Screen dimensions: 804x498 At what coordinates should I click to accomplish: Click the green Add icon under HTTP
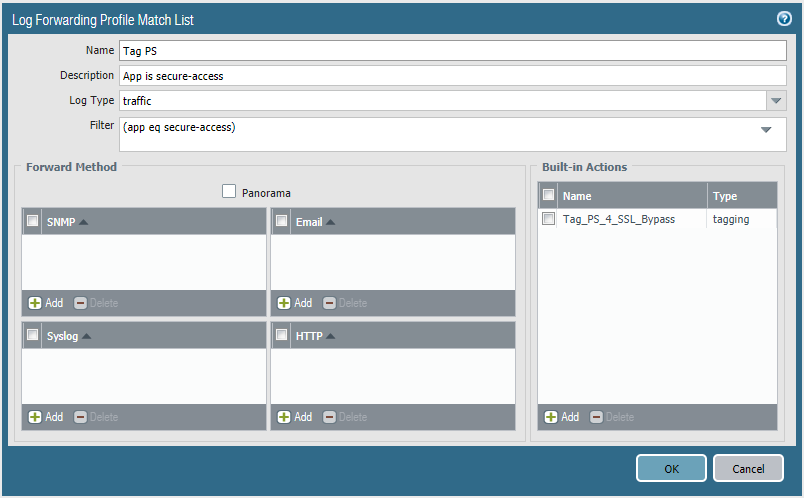[x=285, y=417]
